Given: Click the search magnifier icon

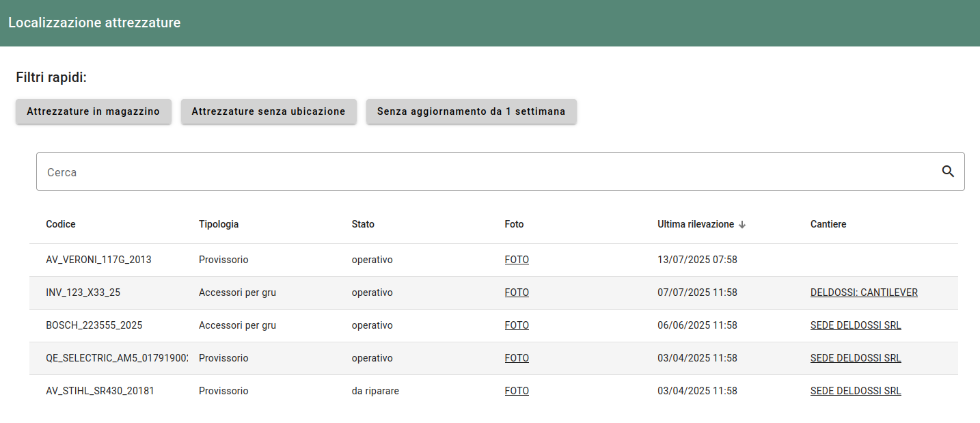Looking at the screenshot, I should click(948, 172).
